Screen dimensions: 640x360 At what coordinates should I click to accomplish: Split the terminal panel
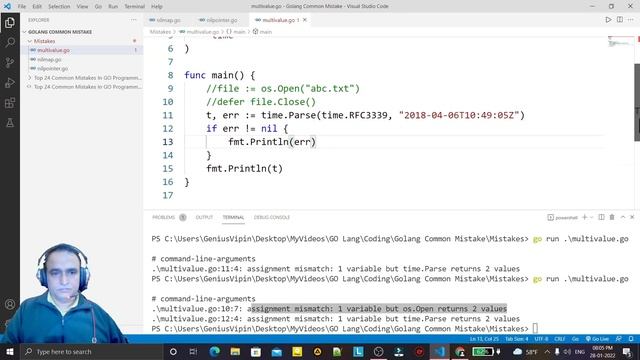click(601, 217)
